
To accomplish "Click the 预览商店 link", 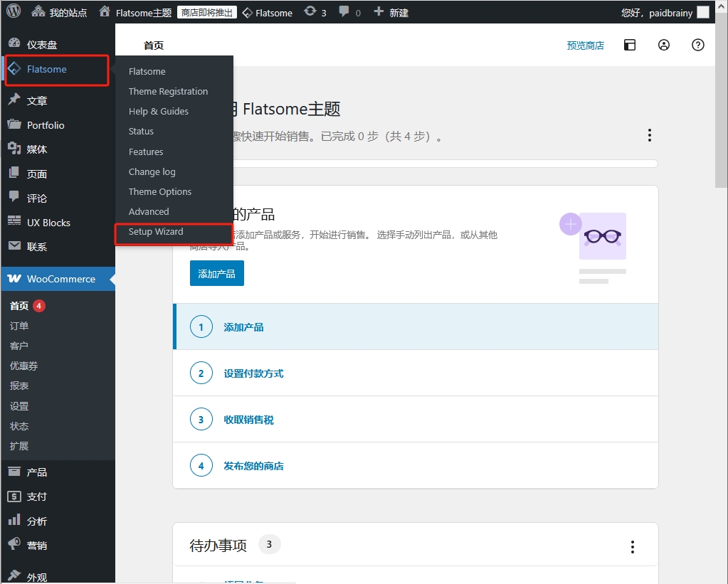I will point(586,46).
